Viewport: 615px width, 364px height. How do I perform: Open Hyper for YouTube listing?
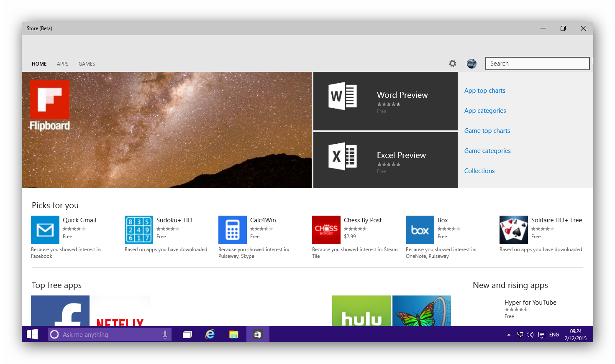pyautogui.click(x=530, y=303)
